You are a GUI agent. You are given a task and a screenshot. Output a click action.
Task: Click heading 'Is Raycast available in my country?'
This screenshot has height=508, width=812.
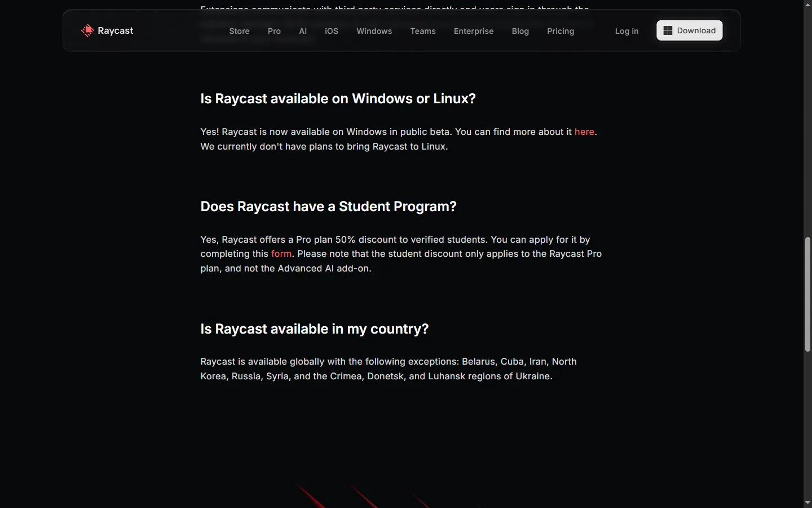[x=315, y=329]
